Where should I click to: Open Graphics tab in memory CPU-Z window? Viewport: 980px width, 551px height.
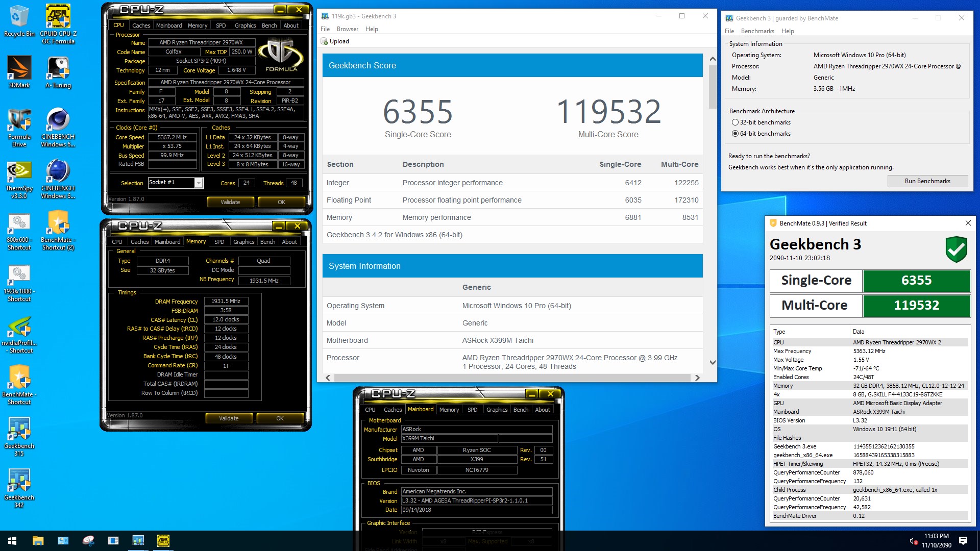pyautogui.click(x=243, y=242)
